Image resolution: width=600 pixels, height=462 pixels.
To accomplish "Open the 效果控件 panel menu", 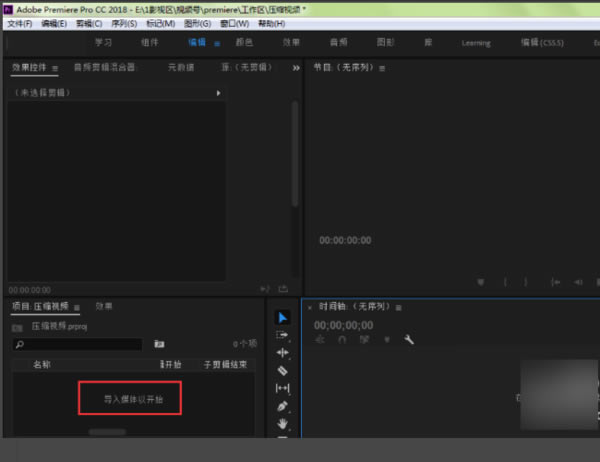I will (55, 68).
